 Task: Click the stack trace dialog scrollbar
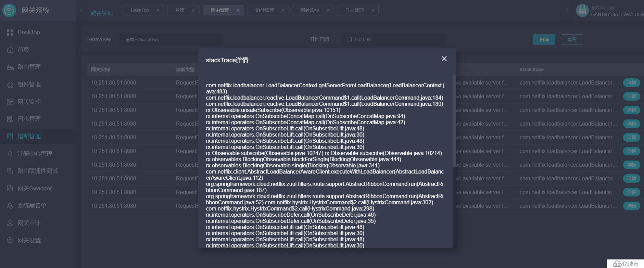(454, 121)
